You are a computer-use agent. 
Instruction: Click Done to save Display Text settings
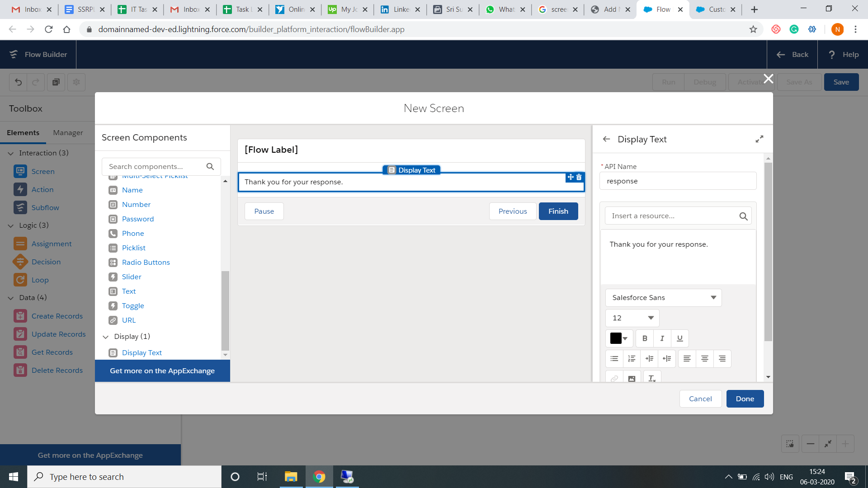pyautogui.click(x=745, y=399)
